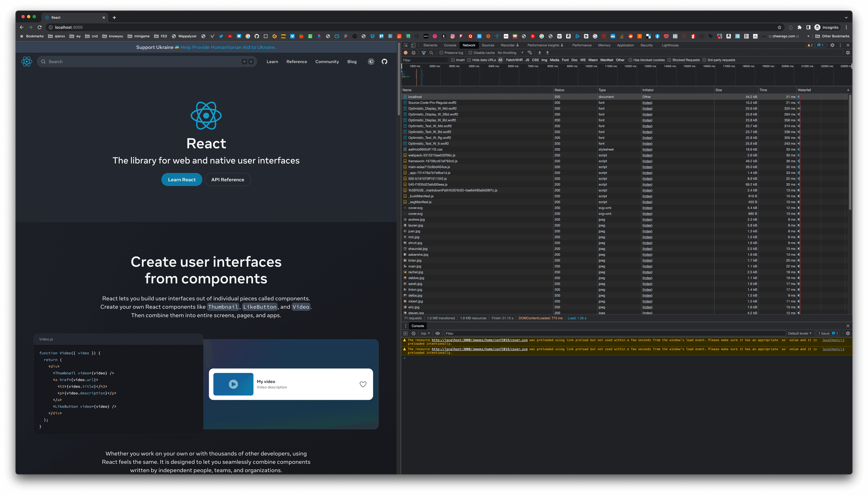Click the Learn React button
Viewport: 868px width, 495px height.
(x=182, y=179)
